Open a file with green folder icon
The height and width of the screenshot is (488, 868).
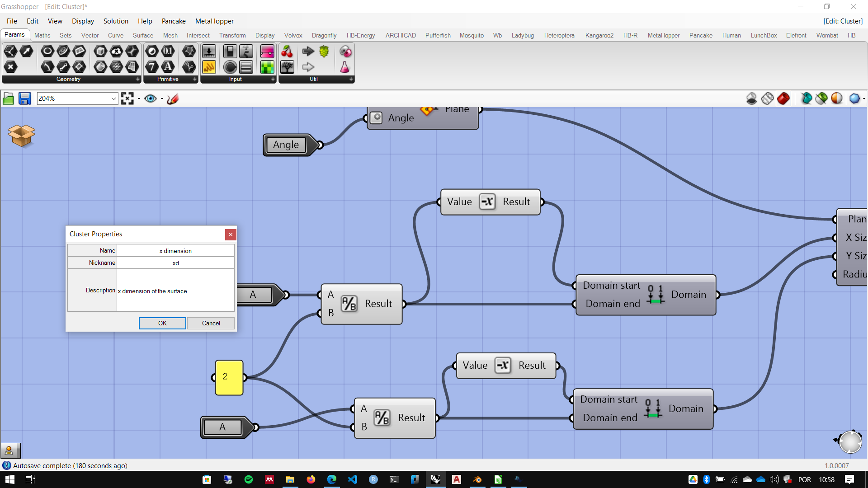[x=8, y=99]
